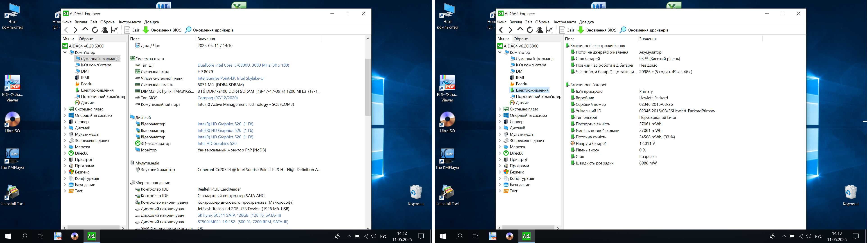
Task: Click 'Оновлення BIOS' in the battery-view window toolbar
Action: (x=597, y=30)
